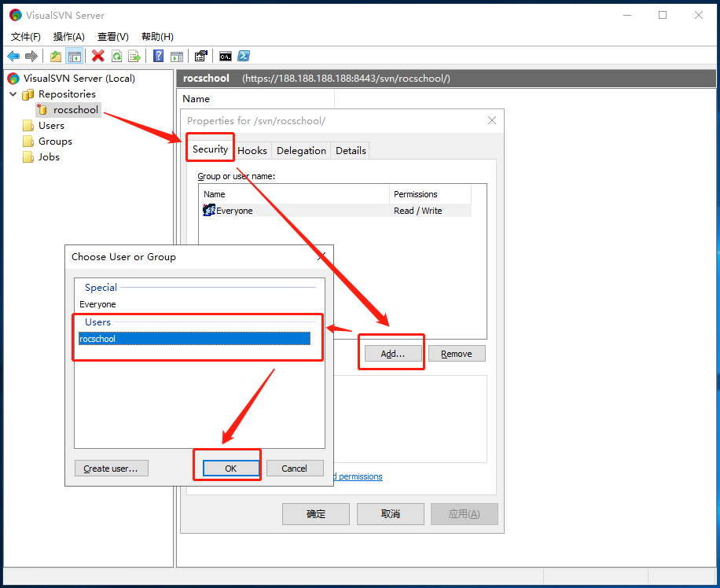Image resolution: width=720 pixels, height=588 pixels.
Task: Click the VisualSVN Server tree root icon
Action: point(14,79)
